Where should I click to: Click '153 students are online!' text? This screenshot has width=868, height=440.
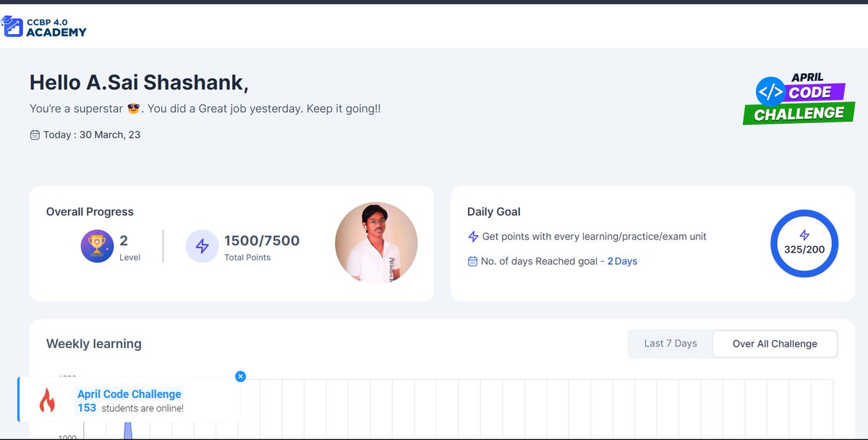[x=130, y=408]
